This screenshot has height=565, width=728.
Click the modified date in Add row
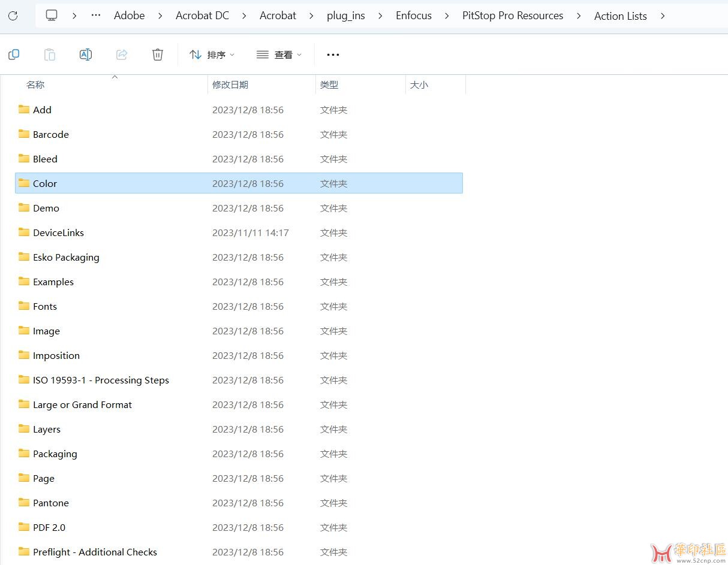(x=248, y=110)
